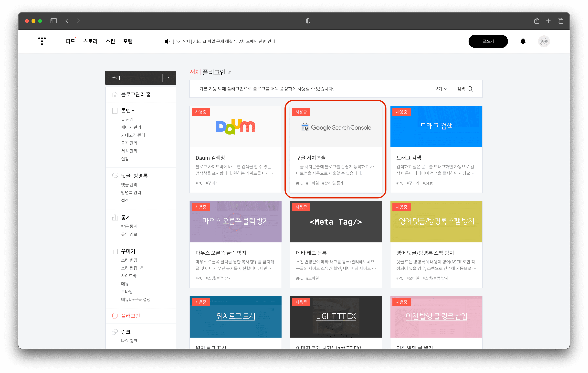Go back with browser back arrow
The image size is (588, 373).
click(x=67, y=21)
